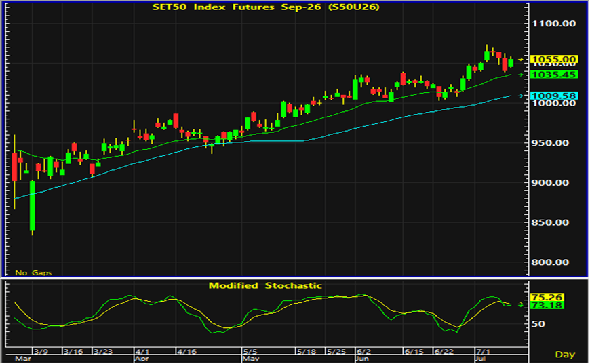Click the green arrow beside the 1035.45 label

[521, 75]
